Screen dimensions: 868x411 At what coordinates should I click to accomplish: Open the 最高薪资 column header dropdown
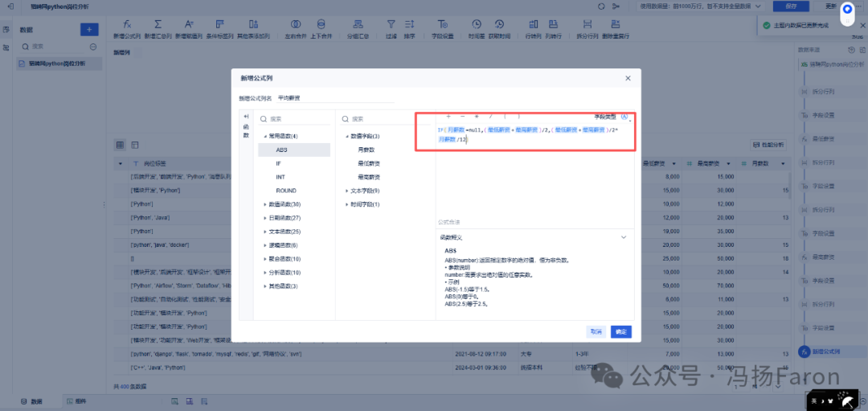click(728, 165)
